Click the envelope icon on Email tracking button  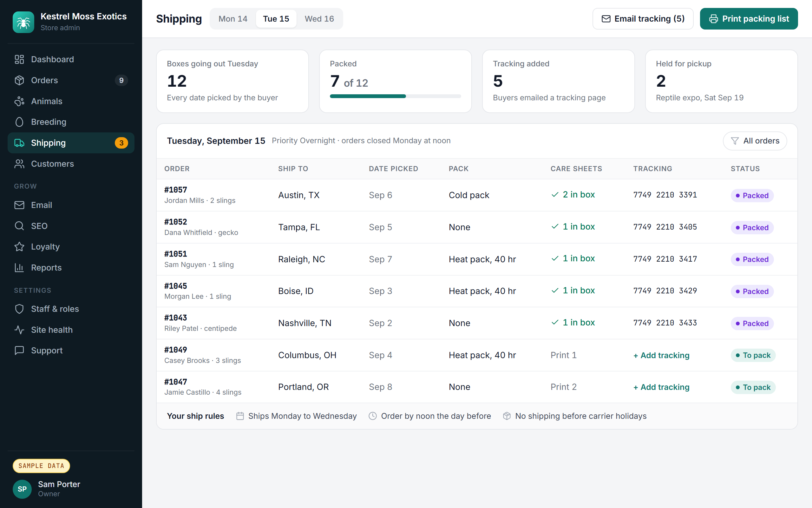pos(606,19)
